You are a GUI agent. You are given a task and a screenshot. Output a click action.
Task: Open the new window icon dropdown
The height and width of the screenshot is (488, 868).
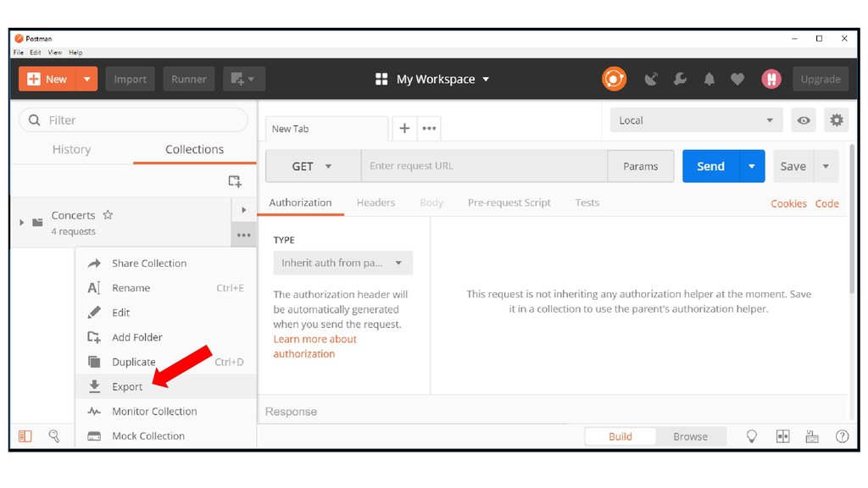click(x=243, y=79)
